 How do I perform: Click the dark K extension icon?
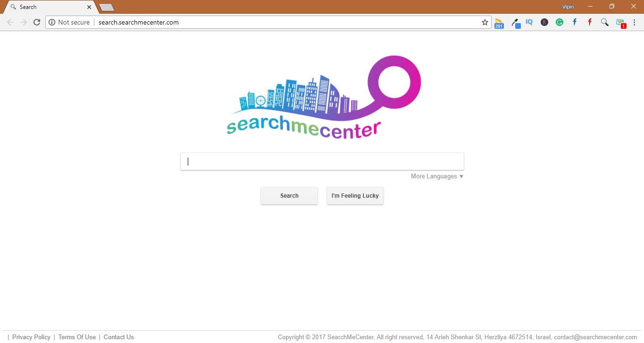click(x=544, y=22)
